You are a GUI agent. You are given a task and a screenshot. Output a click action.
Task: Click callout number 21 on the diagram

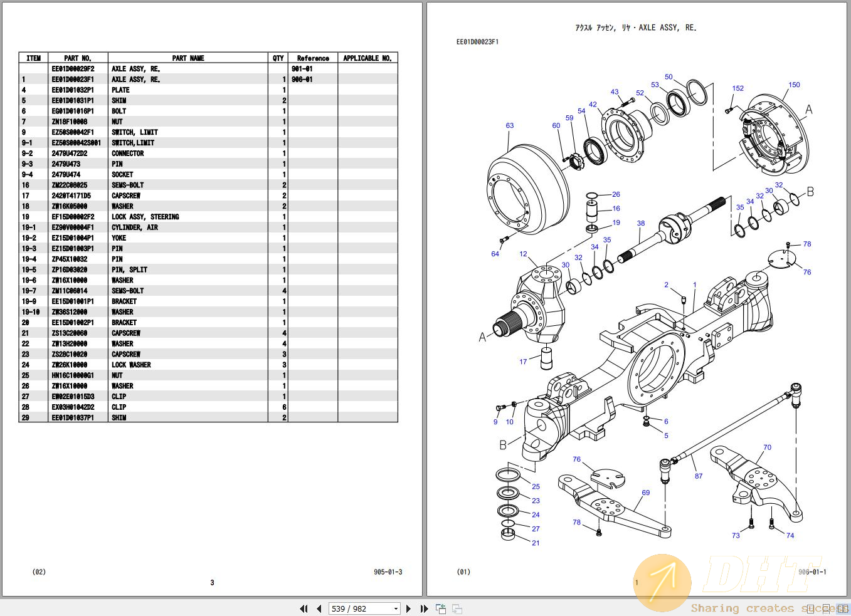coord(536,543)
